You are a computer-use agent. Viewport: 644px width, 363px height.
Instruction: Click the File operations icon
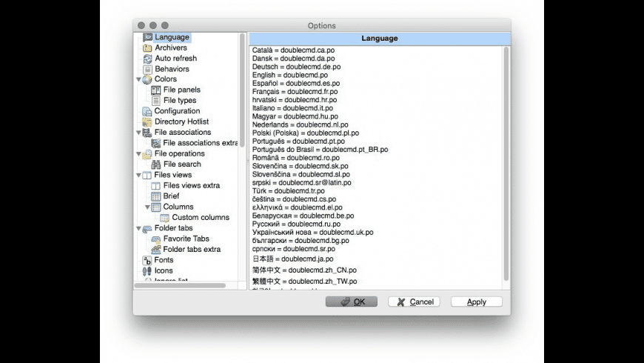click(147, 154)
